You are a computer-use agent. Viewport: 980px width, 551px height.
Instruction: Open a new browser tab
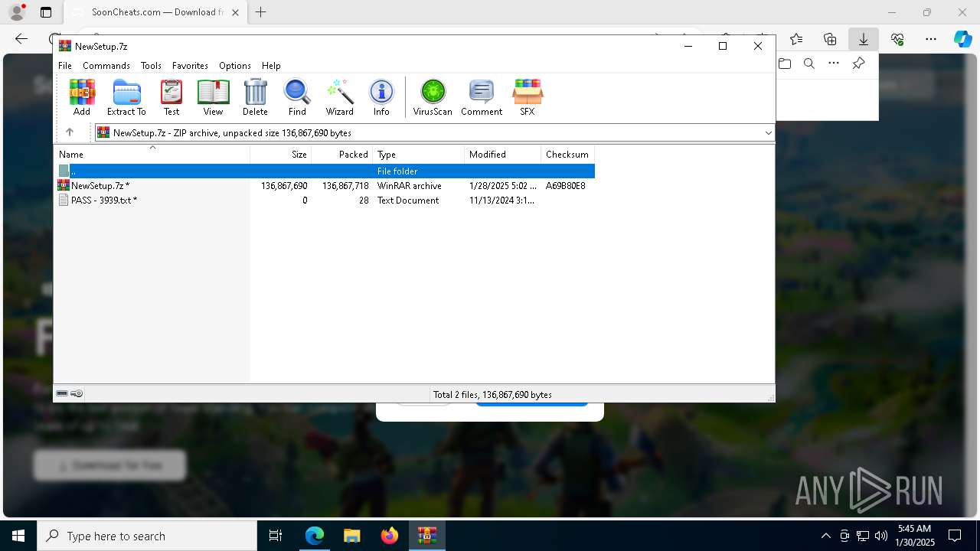click(261, 12)
